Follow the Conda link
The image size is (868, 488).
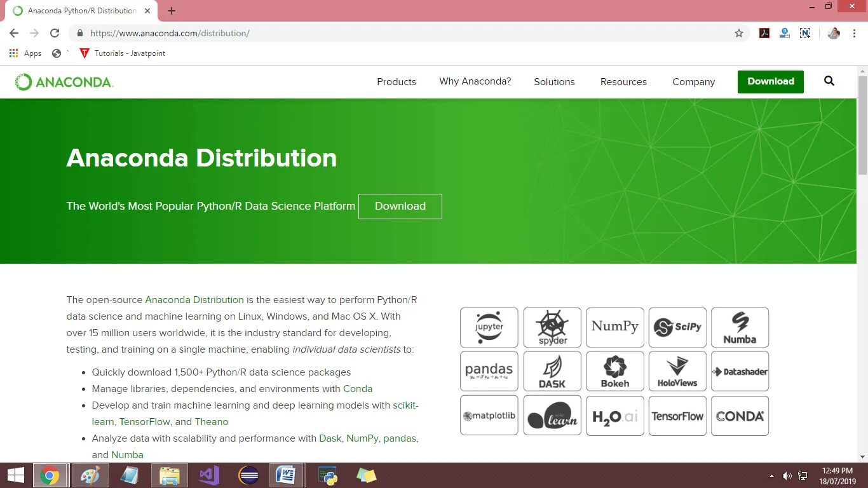click(358, 389)
